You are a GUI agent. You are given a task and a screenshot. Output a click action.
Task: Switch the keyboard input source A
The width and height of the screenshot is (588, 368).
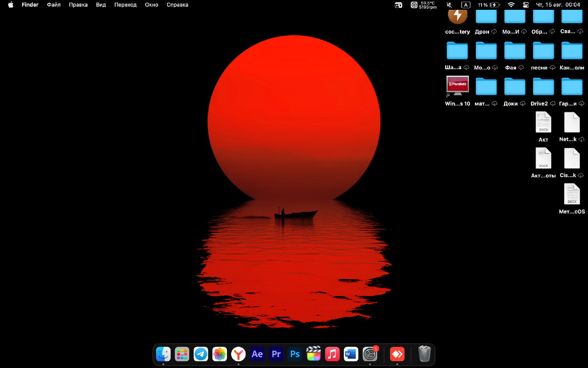pos(466,5)
